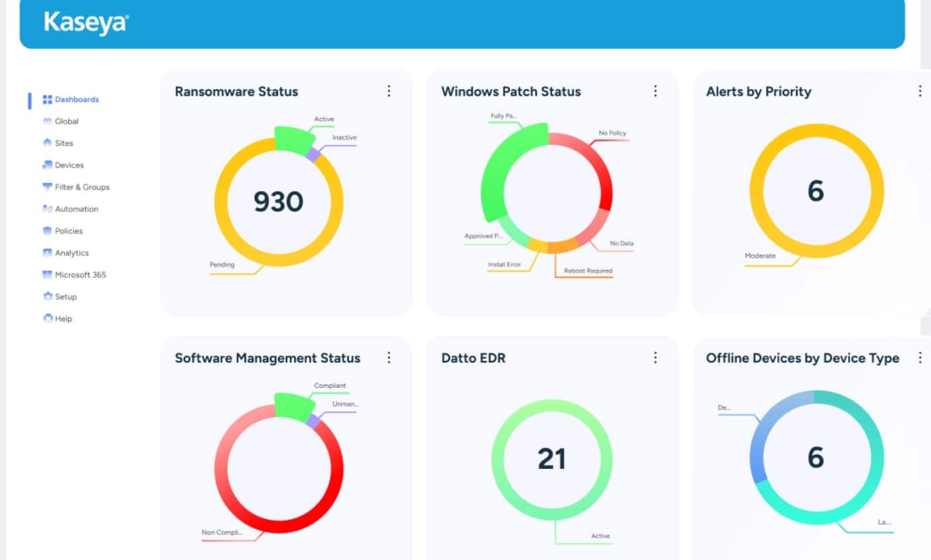The width and height of the screenshot is (931, 560).
Task: Click the 21 count in Datto EDR
Action: tap(551, 459)
